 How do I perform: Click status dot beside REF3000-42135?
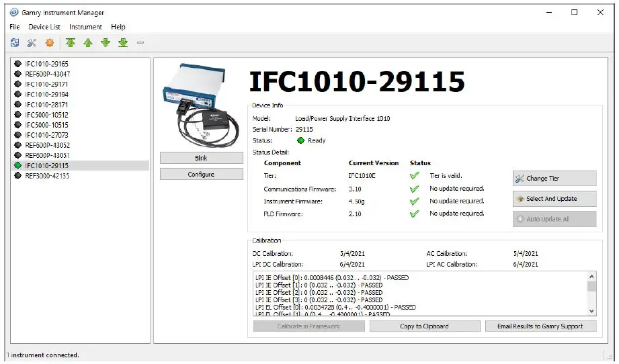(x=17, y=175)
